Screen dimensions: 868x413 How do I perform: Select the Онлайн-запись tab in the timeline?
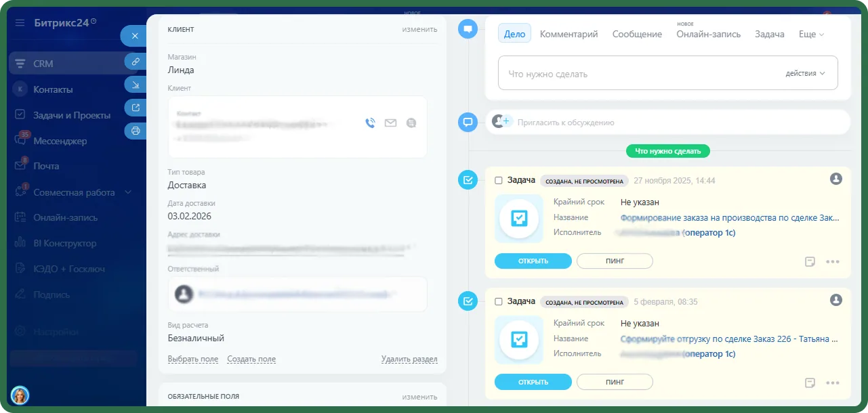(x=708, y=34)
